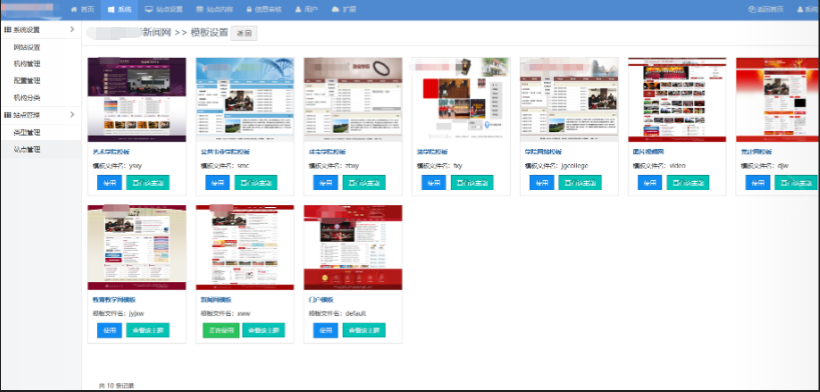This screenshot has width=820, height=392.
Task: Open the fxy template preview thumbnail
Action: pyautogui.click(x=461, y=100)
